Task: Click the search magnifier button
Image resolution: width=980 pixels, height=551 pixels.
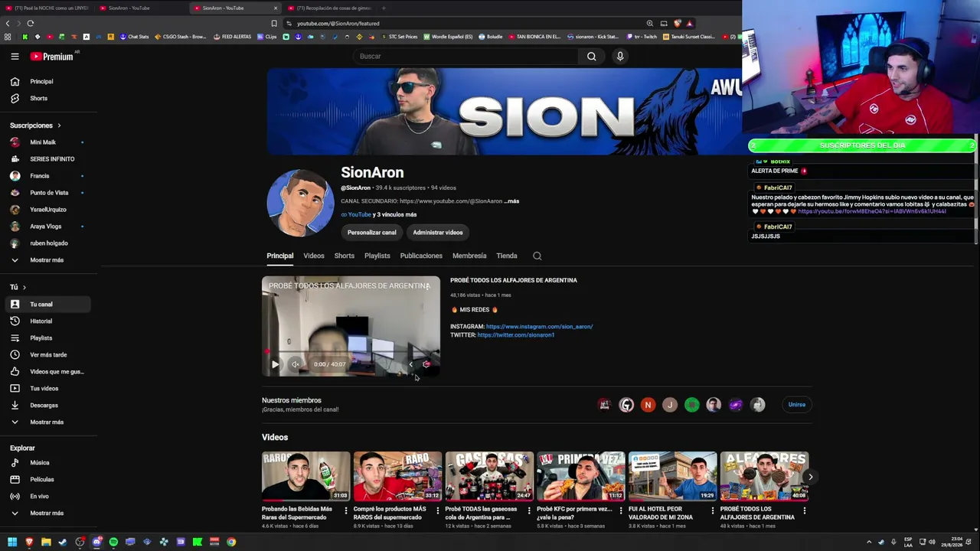Action: (x=591, y=56)
